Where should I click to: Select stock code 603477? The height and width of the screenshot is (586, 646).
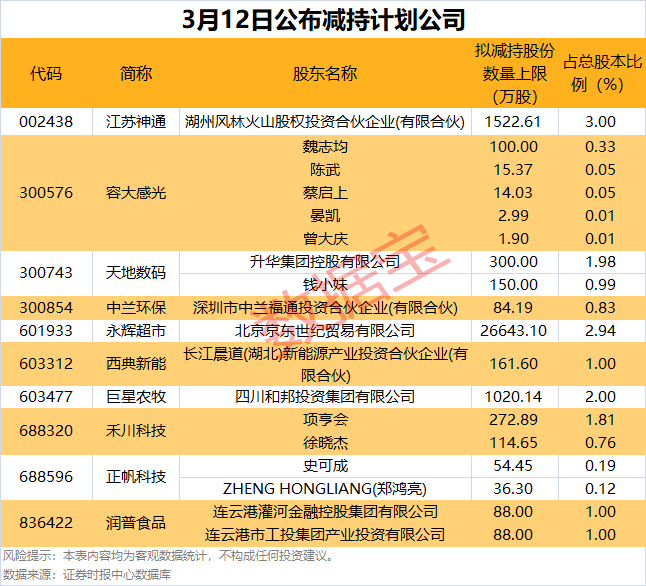point(46,397)
